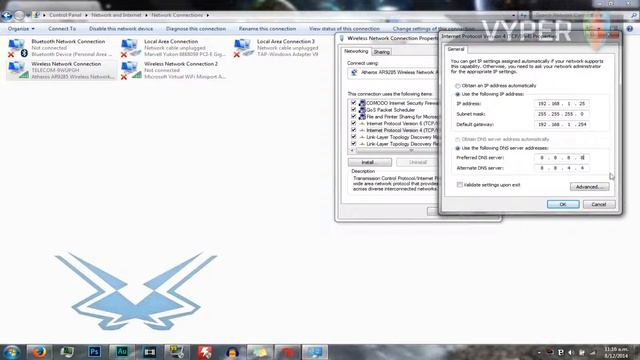The width and height of the screenshot is (640, 360).
Task: Click the Atheros wireless adapter icon
Action: click(x=354, y=73)
